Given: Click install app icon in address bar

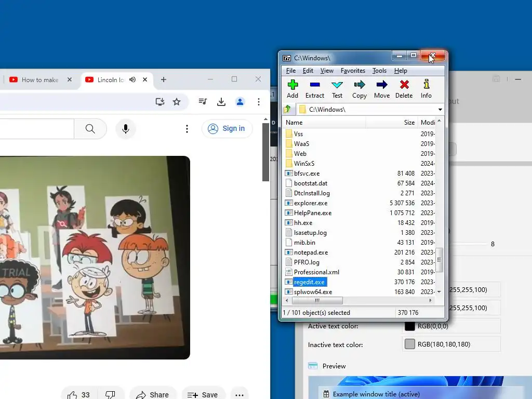Looking at the screenshot, I should 160,101.
